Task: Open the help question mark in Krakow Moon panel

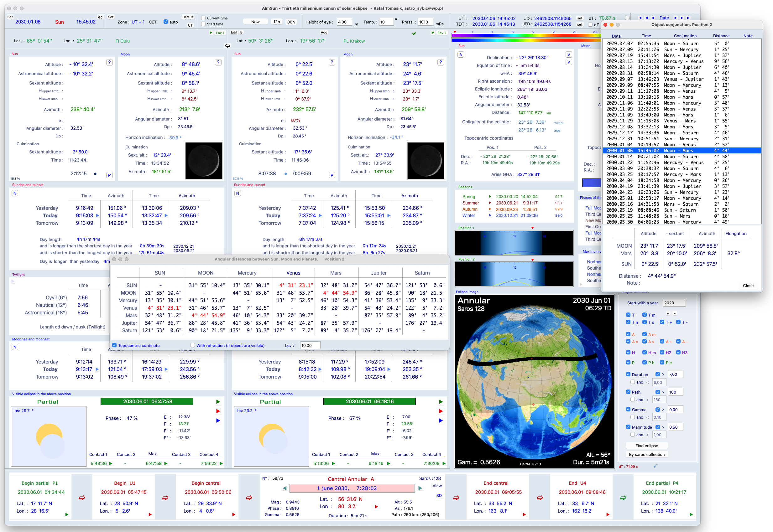Action: point(440,62)
